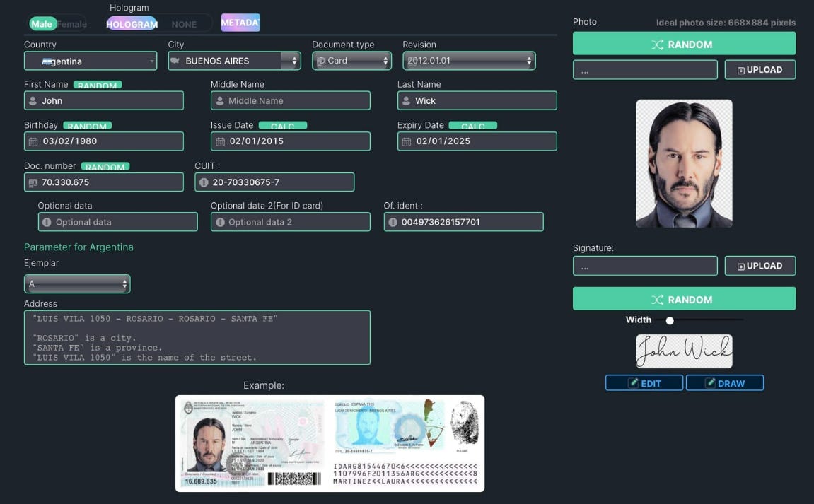Focus the Last Name field containing Wick
This screenshot has height=504, width=814.
tap(477, 100)
